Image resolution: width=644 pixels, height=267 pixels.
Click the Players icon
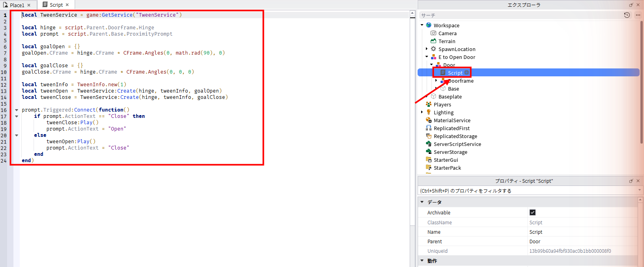point(429,104)
